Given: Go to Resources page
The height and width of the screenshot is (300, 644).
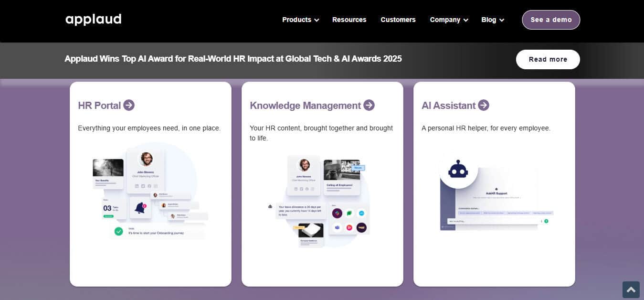Looking at the screenshot, I should pyautogui.click(x=349, y=20).
